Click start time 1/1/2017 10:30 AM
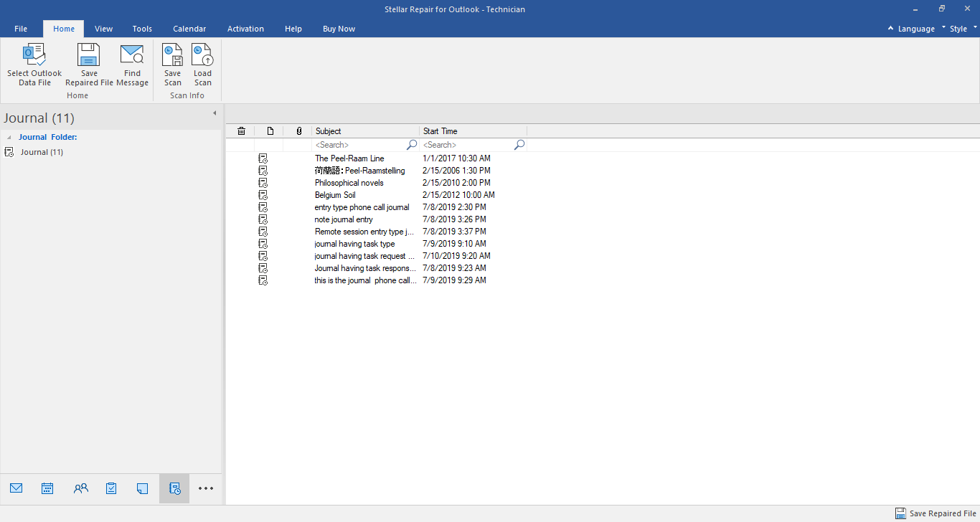This screenshot has height=522, width=980. pos(457,158)
